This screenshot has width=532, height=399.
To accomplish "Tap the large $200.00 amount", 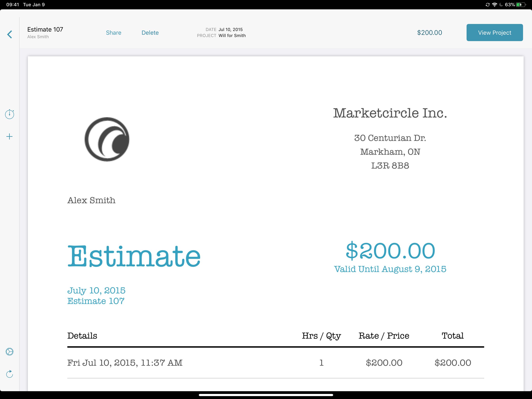I will click(390, 251).
